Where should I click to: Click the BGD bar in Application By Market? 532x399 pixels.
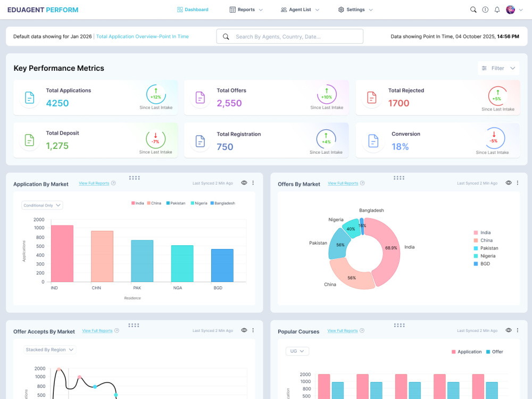222,265
